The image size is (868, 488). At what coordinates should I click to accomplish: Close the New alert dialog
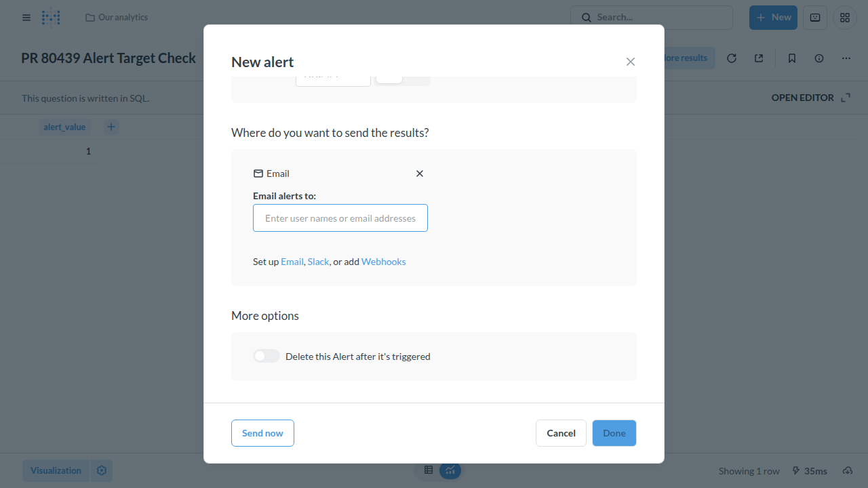coord(631,62)
